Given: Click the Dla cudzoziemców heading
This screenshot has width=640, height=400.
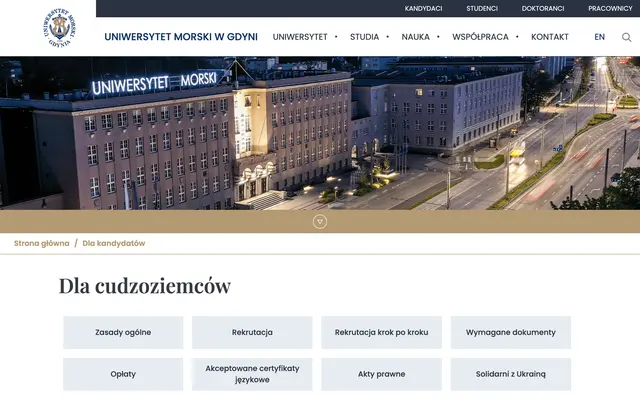Looking at the screenshot, I should tap(145, 286).
